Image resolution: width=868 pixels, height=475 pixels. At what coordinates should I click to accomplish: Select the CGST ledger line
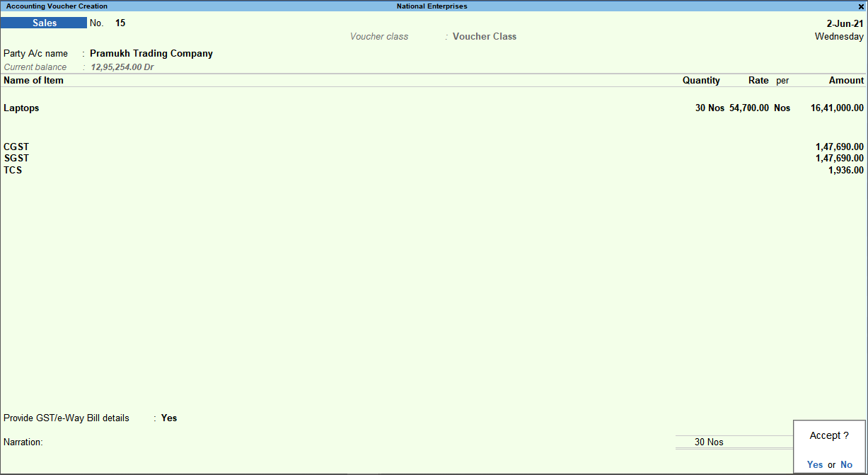pyautogui.click(x=16, y=147)
